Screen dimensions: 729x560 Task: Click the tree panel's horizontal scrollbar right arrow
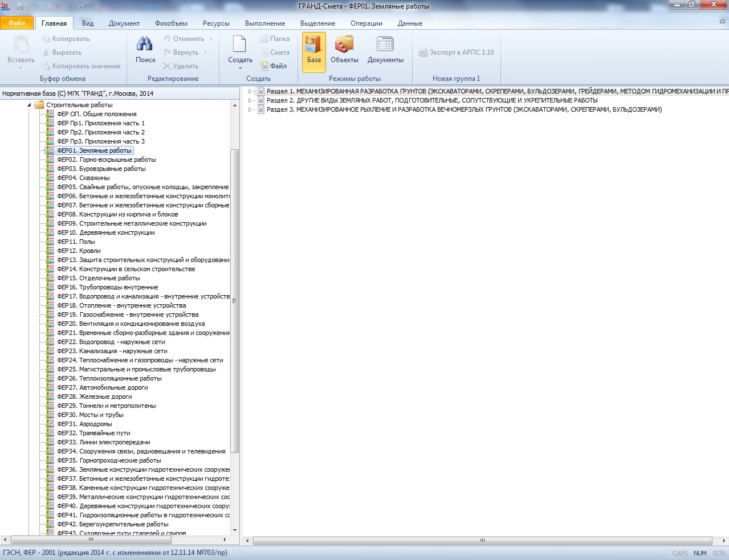(225, 539)
